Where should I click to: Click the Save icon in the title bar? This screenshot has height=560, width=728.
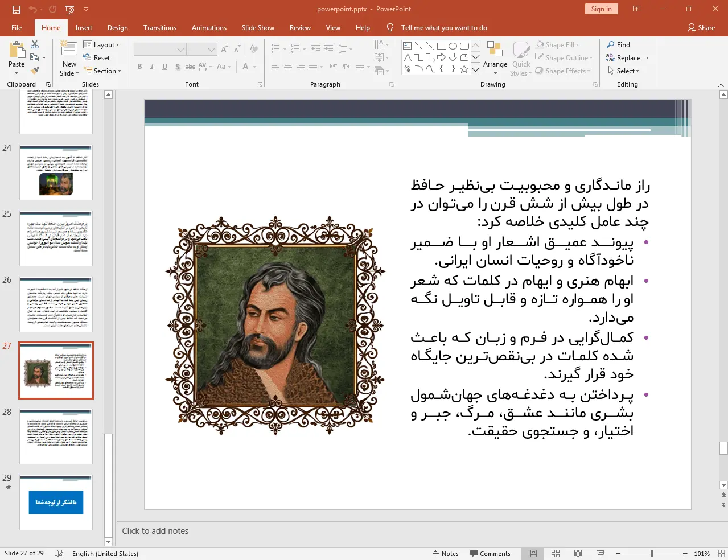pyautogui.click(x=17, y=9)
